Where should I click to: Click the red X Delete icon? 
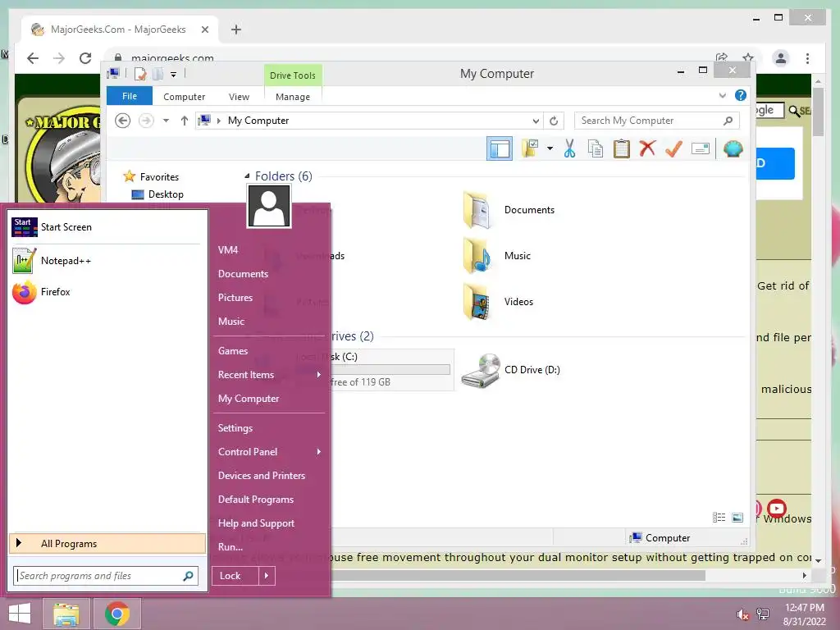click(647, 148)
